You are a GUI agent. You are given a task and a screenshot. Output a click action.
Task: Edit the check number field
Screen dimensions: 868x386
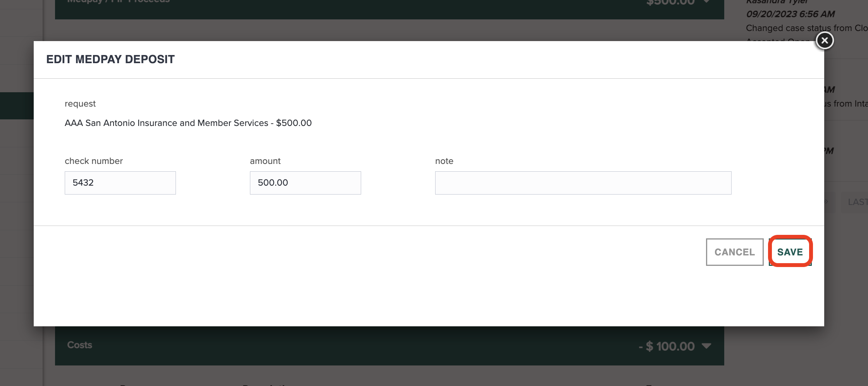click(120, 183)
